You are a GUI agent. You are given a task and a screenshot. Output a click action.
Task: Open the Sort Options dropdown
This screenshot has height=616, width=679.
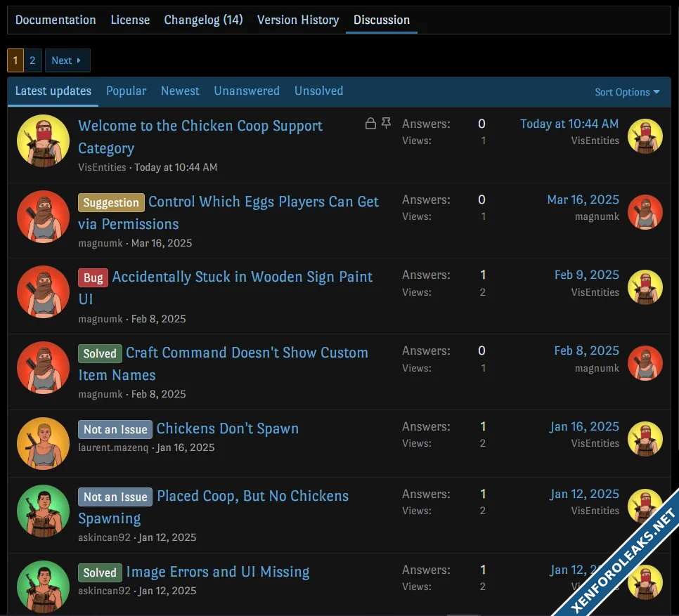coord(627,92)
